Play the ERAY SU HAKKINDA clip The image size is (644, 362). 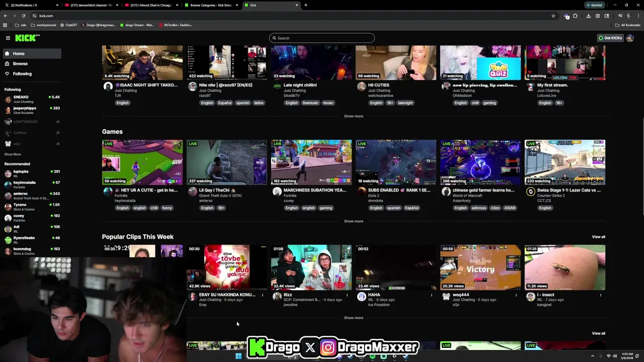tap(227, 267)
